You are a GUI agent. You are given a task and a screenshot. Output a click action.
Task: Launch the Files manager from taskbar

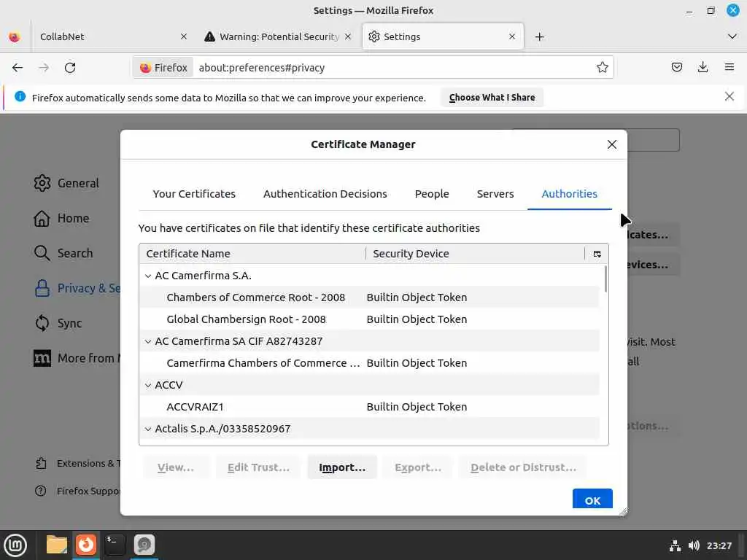(57, 545)
